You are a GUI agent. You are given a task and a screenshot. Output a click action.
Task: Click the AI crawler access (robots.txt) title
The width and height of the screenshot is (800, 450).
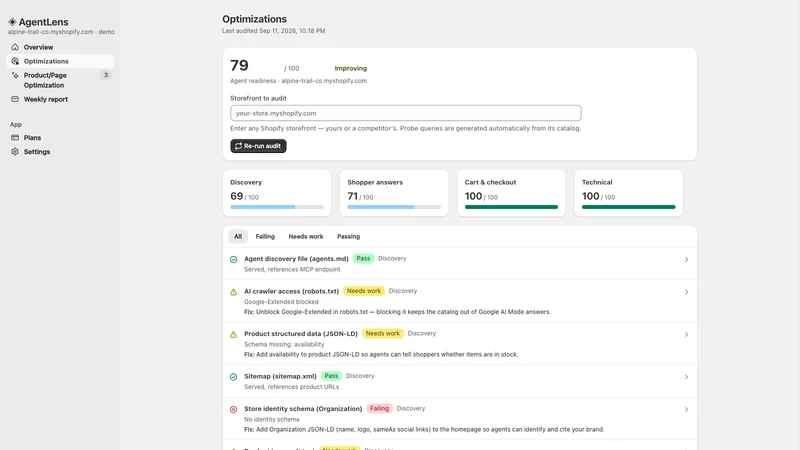click(291, 291)
